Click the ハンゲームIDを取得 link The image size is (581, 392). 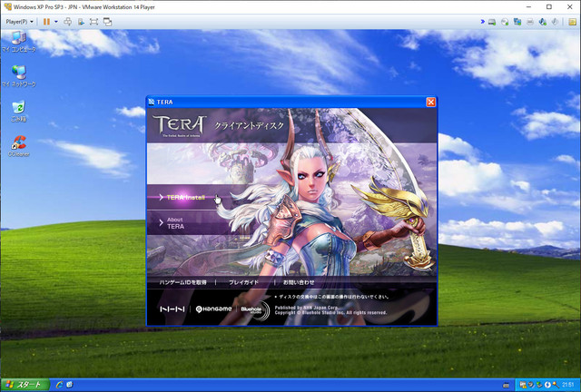tap(182, 282)
